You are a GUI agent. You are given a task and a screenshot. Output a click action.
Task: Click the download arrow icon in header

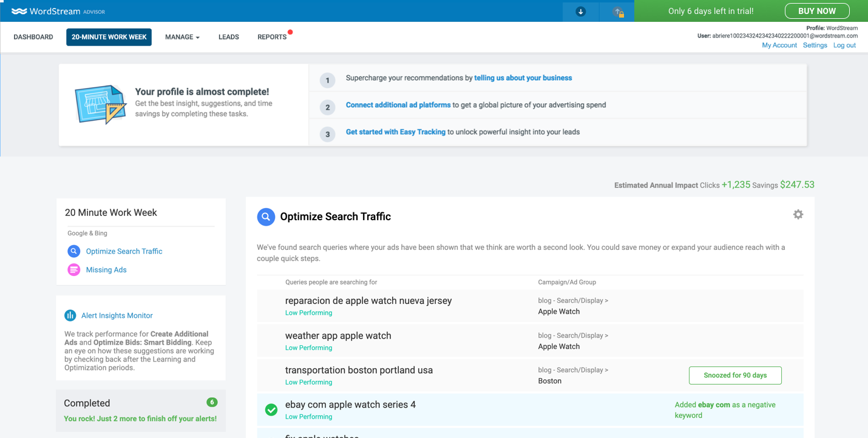[x=581, y=12]
